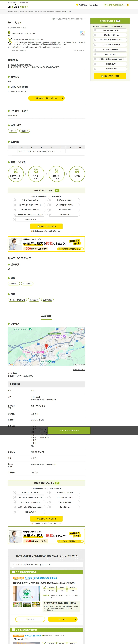138x644 pixels.
Task: Click the スロープ tag under 特徴・待遇
Action: [x=13, y=131]
